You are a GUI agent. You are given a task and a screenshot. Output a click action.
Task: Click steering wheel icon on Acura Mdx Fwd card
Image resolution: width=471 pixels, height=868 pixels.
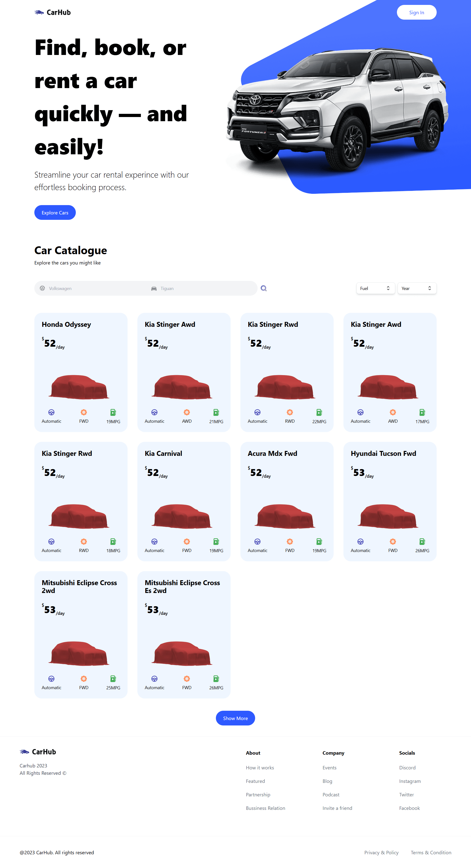257,541
